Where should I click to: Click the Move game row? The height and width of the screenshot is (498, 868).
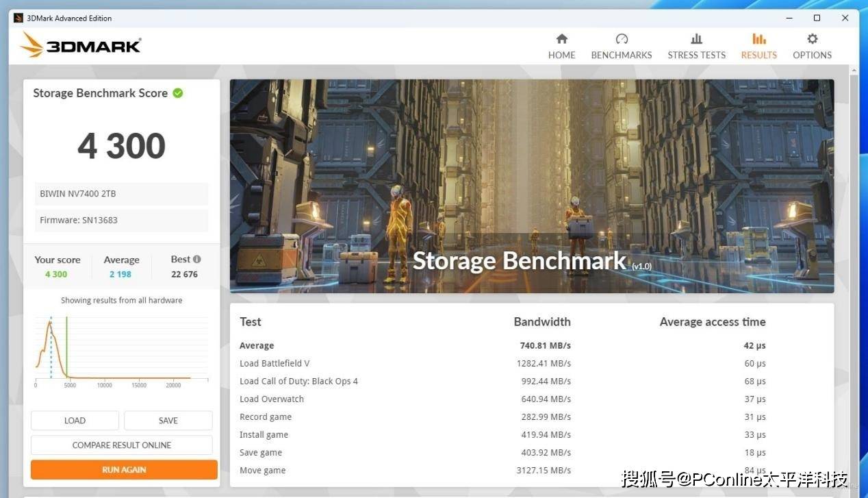click(532, 471)
